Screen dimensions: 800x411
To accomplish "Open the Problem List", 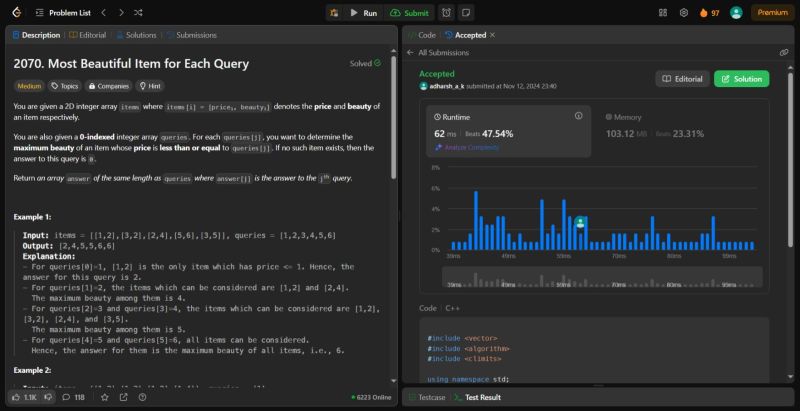I will pos(64,13).
